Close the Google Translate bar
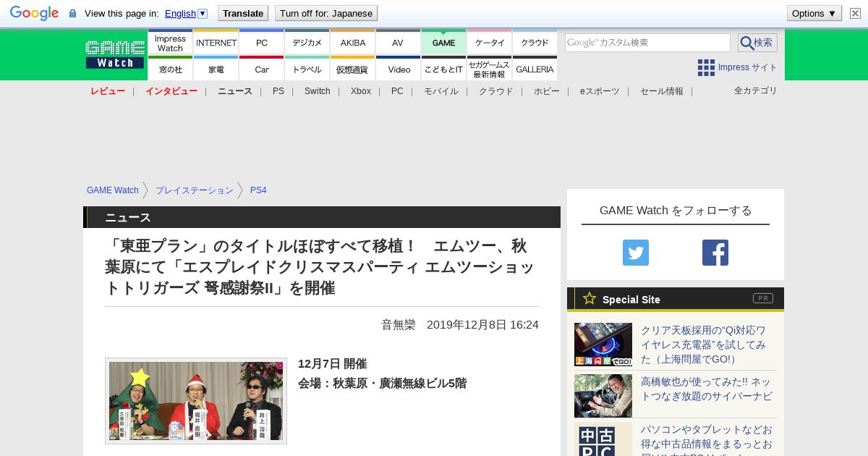Screen dimensions: 868x456 coord(855,13)
